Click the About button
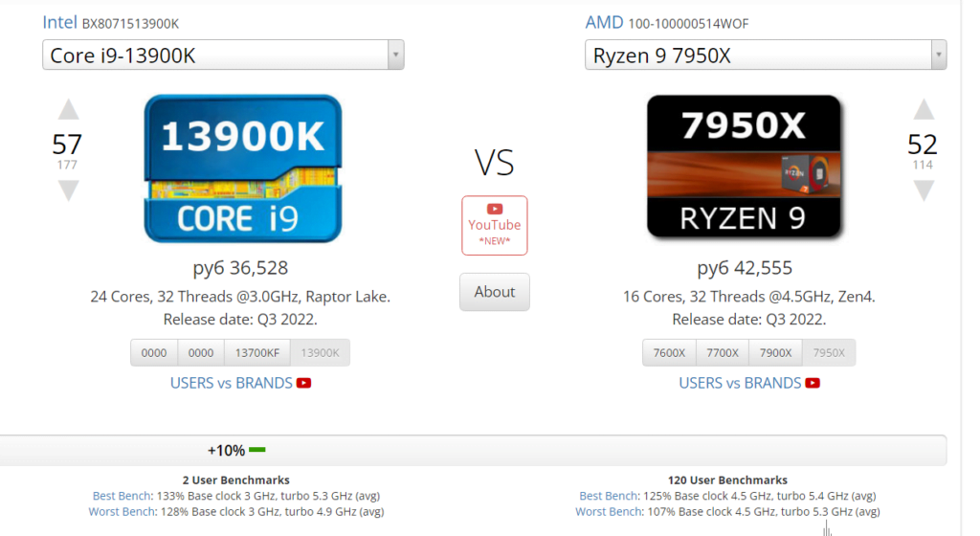This screenshot has height=536, width=980. [x=495, y=292]
